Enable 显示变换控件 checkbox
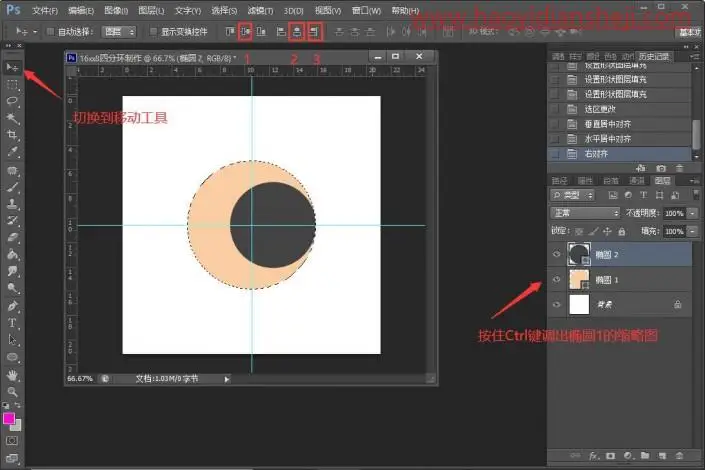This screenshot has width=705, height=470. pyautogui.click(x=153, y=31)
